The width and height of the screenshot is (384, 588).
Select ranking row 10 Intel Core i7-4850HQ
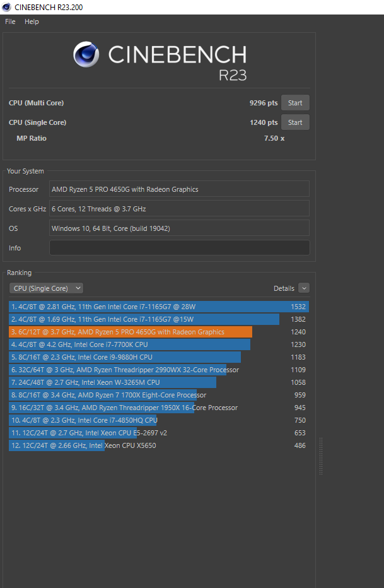point(159,420)
